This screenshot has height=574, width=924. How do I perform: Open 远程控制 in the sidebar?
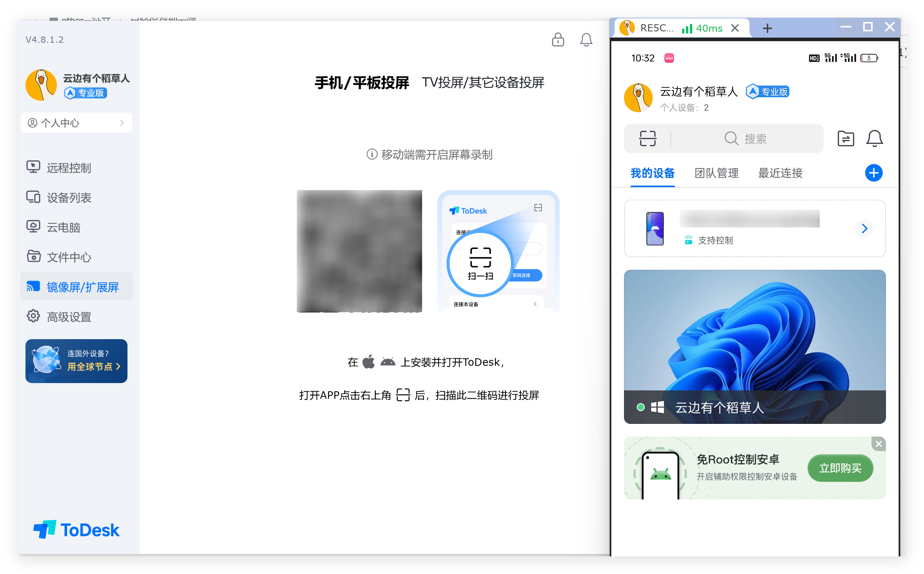coord(76,168)
